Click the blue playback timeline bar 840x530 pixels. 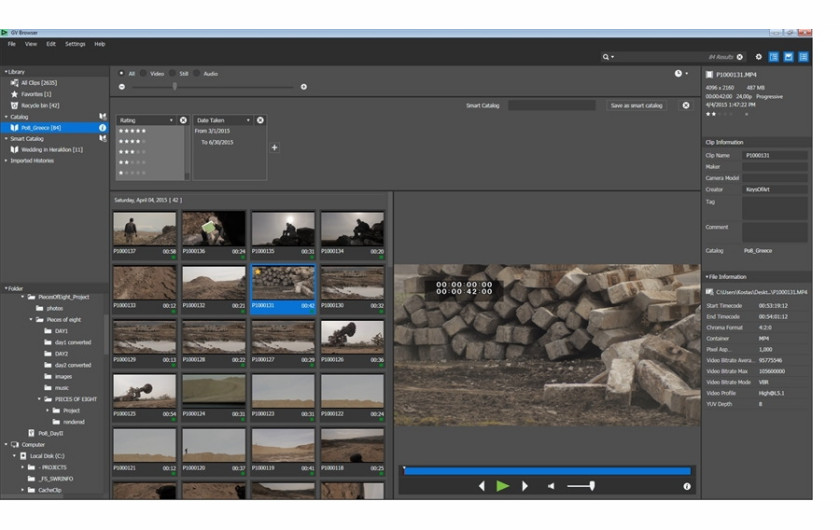pos(547,471)
